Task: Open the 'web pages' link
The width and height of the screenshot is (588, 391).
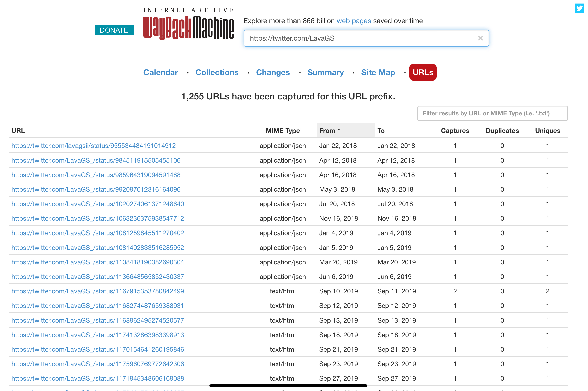Action: click(354, 21)
